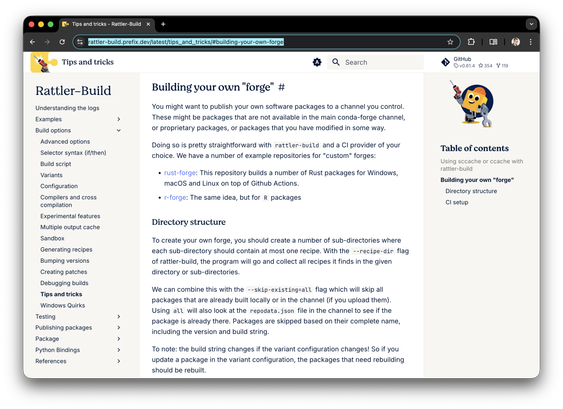Click the Search input field
Viewport: 563px width, 409px height.
[x=376, y=62]
